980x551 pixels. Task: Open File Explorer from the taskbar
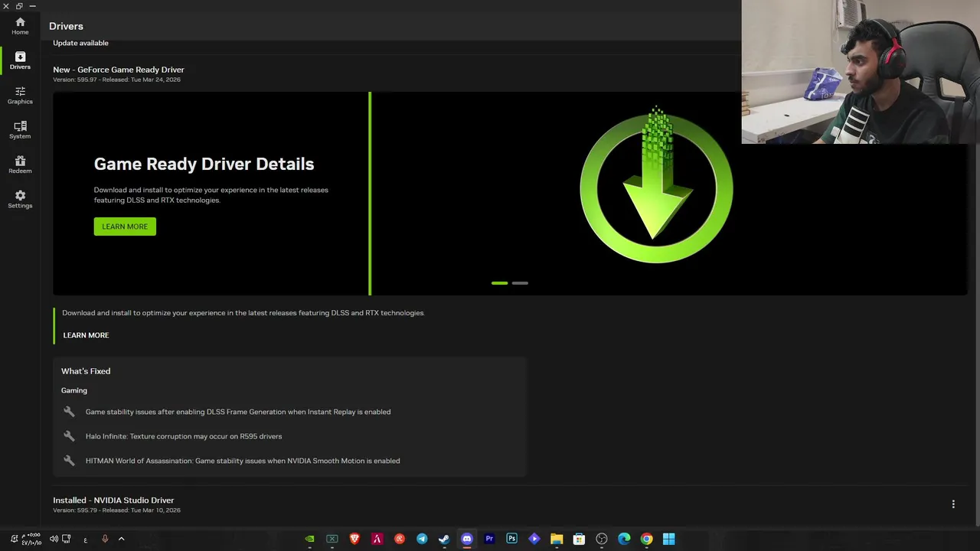(557, 539)
